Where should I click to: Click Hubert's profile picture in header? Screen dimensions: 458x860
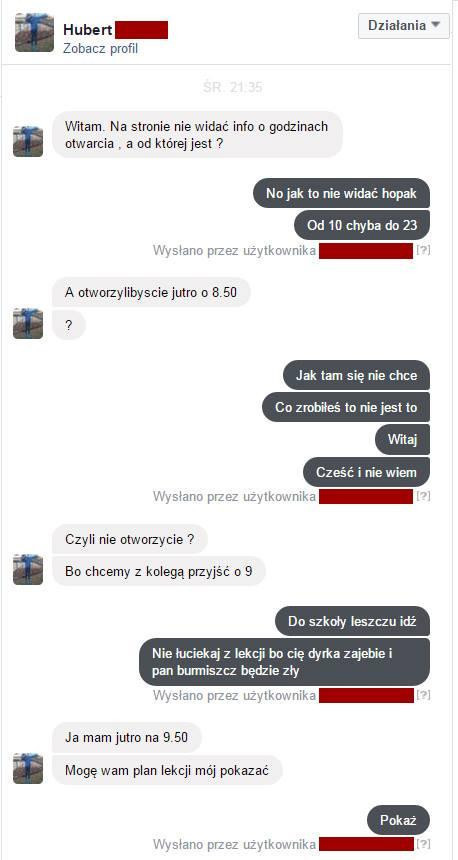click(34, 32)
